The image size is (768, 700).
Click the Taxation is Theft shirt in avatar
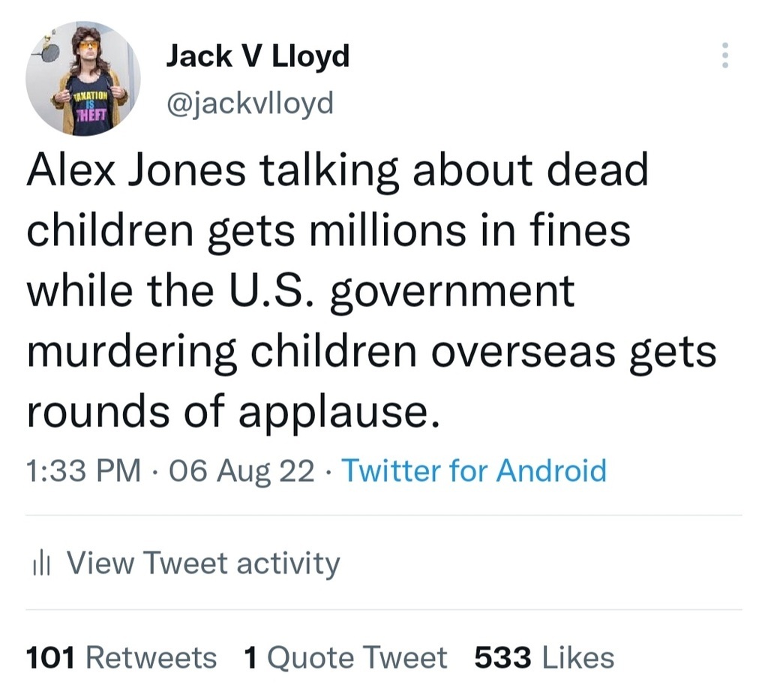(91, 107)
